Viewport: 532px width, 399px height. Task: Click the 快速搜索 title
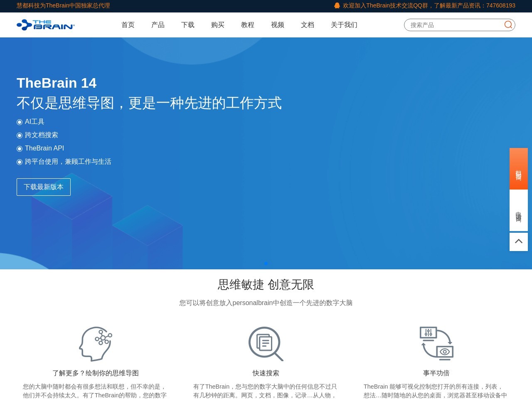(266, 373)
